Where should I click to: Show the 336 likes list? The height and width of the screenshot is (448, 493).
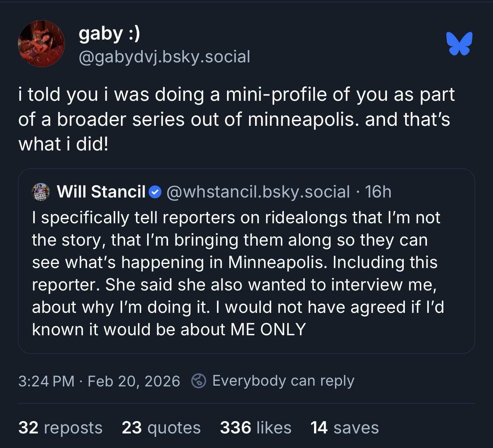point(255,427)
